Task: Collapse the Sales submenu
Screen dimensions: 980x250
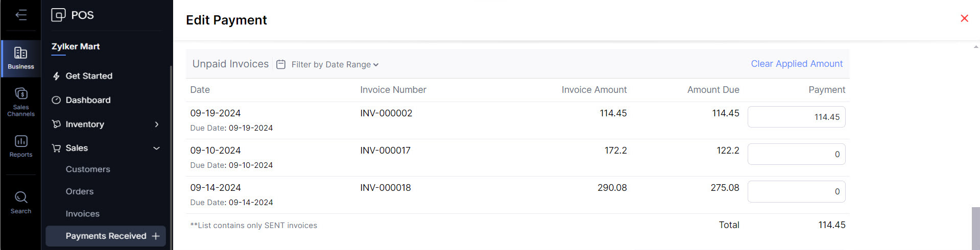Action: [x=156, y=148]
